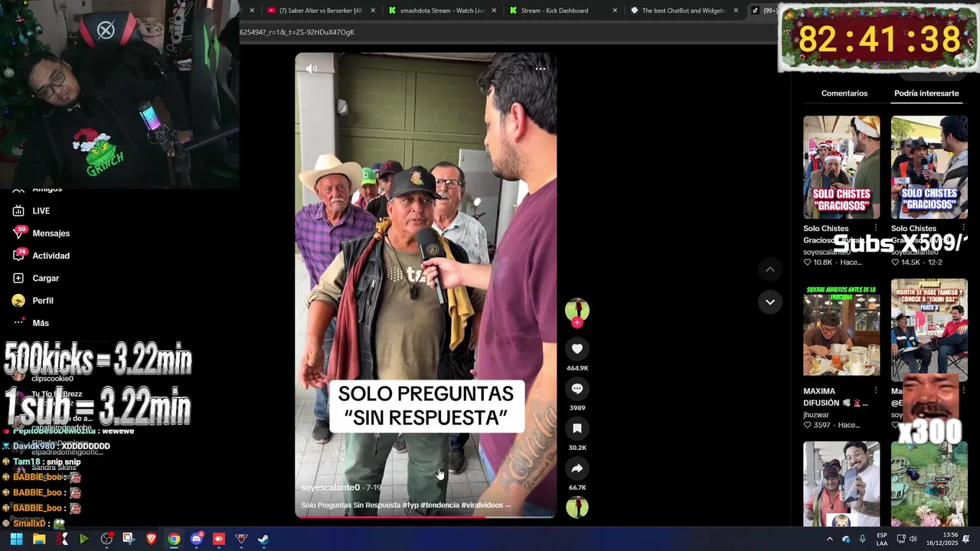Change ESP LAA keyboard language
Viewport: 980px width, 551px height.
(x=882, y=539)
